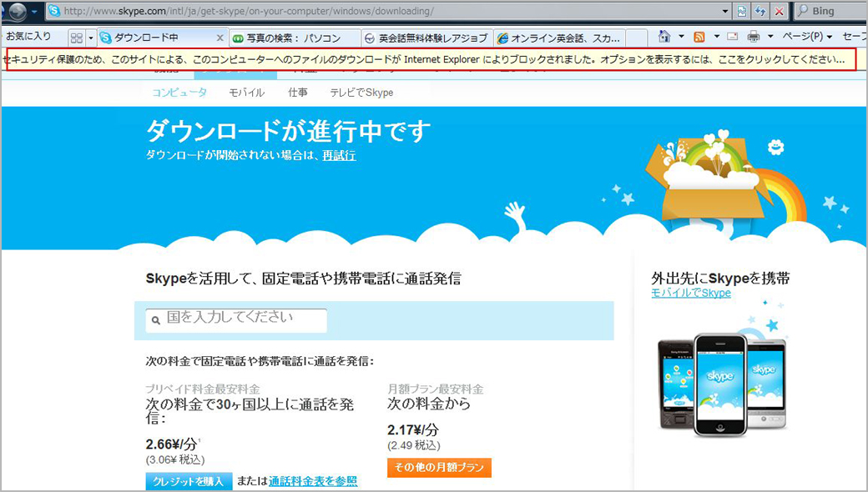Viewport: 868px width, 492px height.
Task: Click the RSS feeds icon
Action: click(699, 38)
